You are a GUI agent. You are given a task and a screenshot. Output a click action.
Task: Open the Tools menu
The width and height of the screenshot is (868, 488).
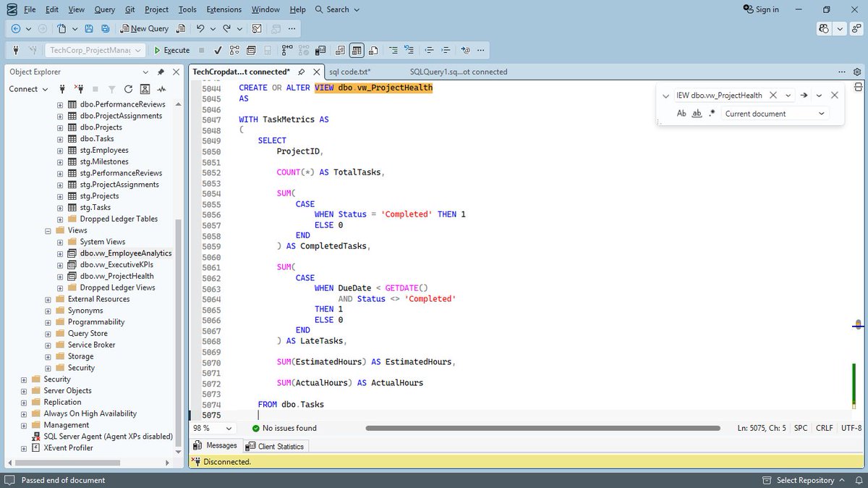tap(187, 9)
